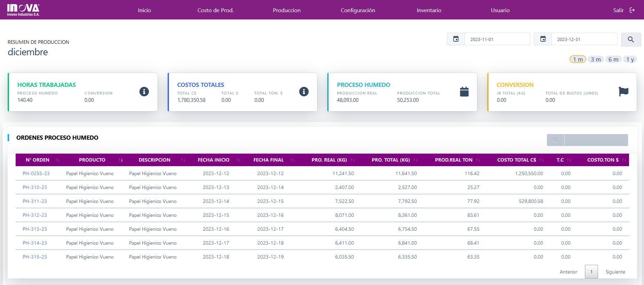The height and width of the screenshot is (285, 644).
Task: Click the info icon in Horas Trabajadas card
Action: (144, 91)
